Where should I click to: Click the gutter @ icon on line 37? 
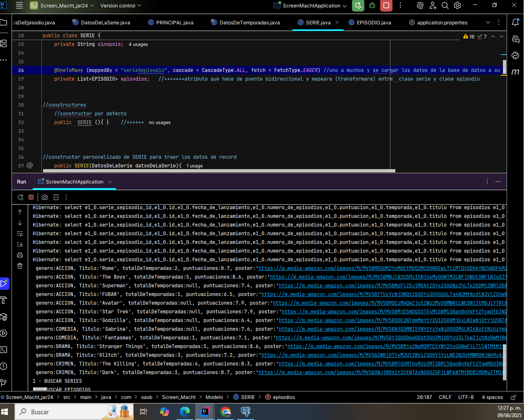(30, 165)
